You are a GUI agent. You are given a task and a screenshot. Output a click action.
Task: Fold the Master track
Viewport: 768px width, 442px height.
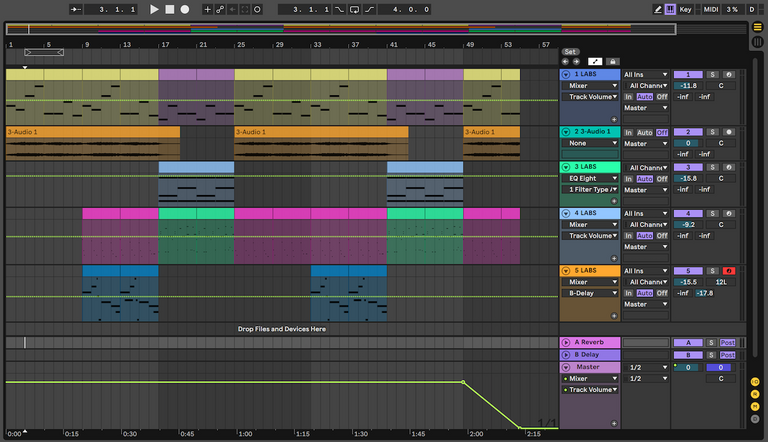click(x=566, y=367)
